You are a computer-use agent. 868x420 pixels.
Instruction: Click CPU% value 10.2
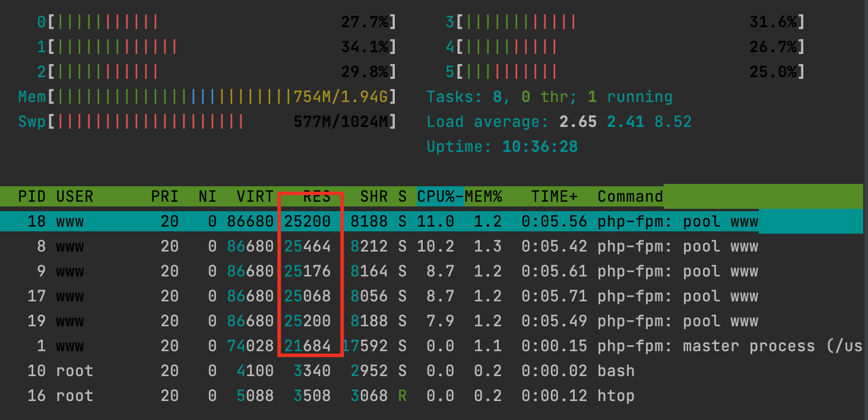436,246
